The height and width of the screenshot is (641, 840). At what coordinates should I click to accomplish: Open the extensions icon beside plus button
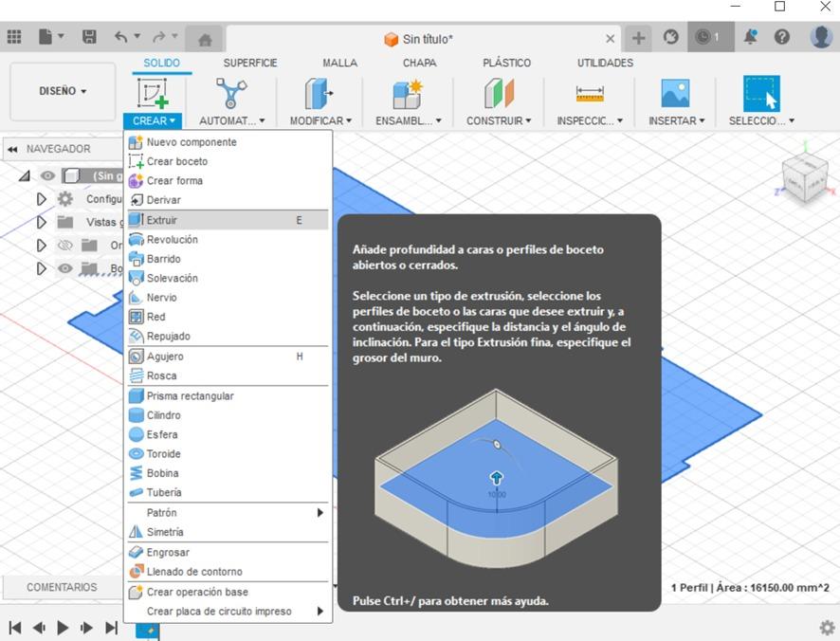pos(670,37)
